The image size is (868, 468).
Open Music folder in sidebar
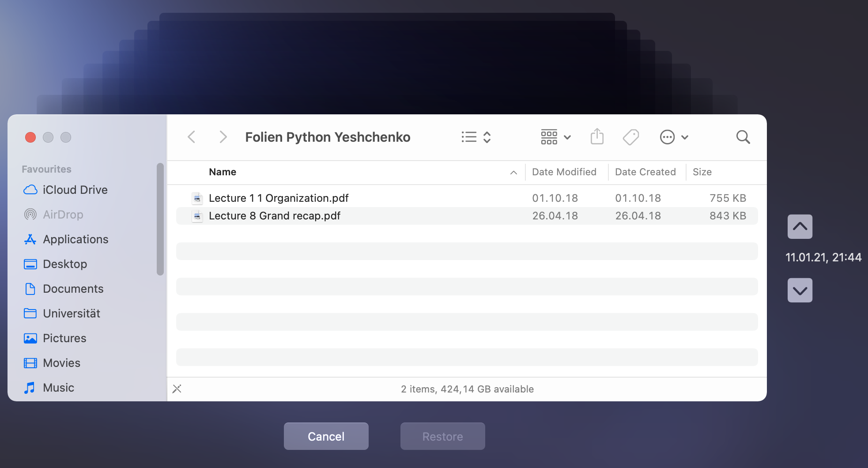(49, 388)
